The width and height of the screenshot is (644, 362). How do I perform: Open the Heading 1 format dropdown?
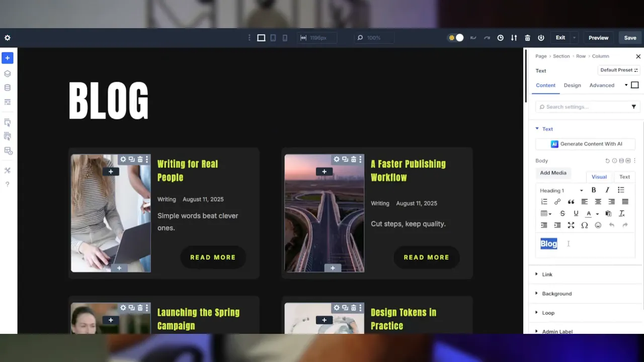click(561, 191)
